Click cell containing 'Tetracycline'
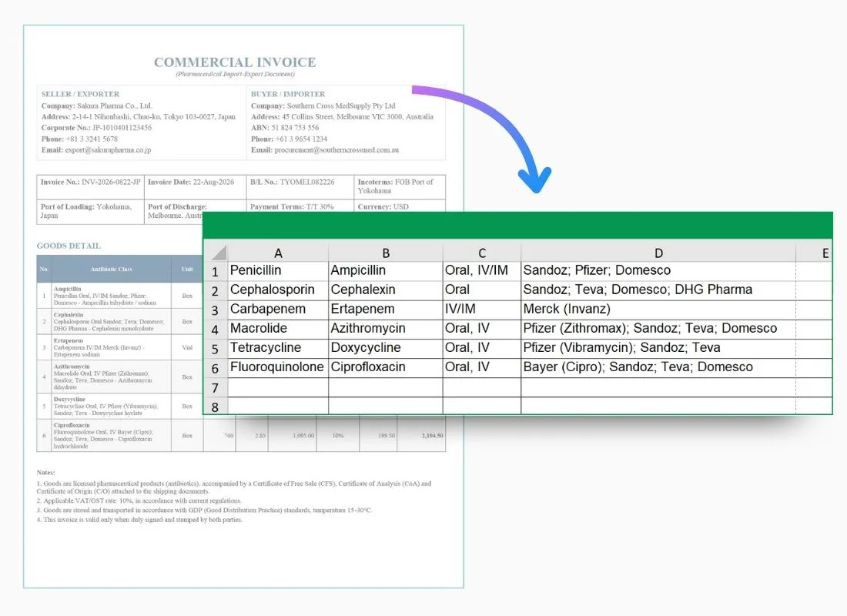847x616 pixels. [278, 348]
